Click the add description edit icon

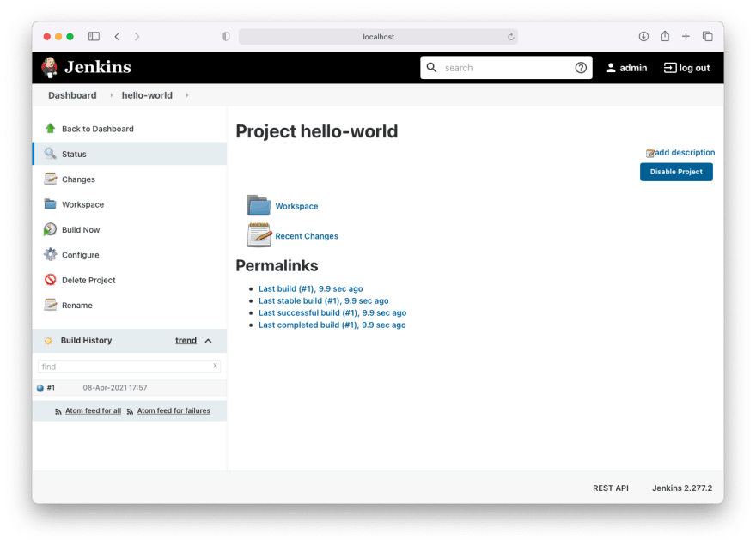tap(650, 154)
